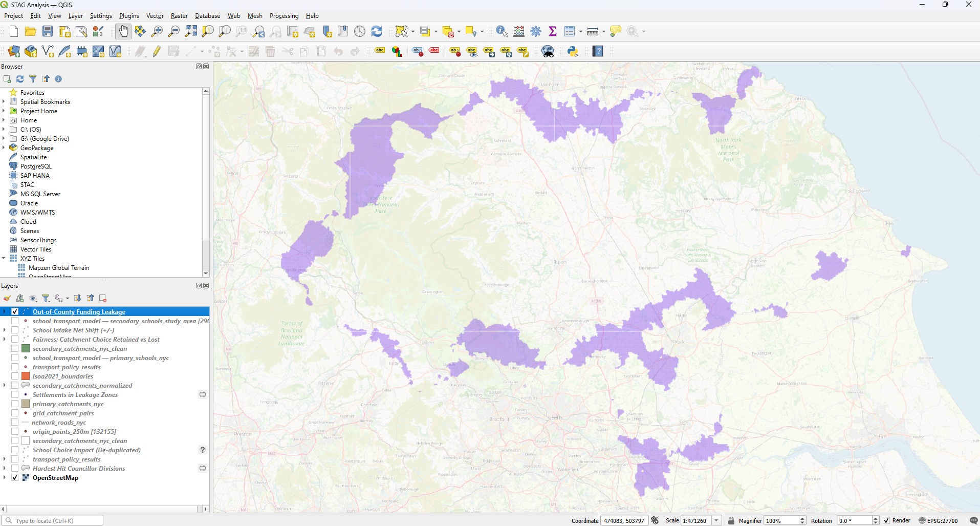The height and width of the screenshot is (526, 980).
Task: Expand Hardest Hit Councillor Divisions layer
Action: pos(4,469)
